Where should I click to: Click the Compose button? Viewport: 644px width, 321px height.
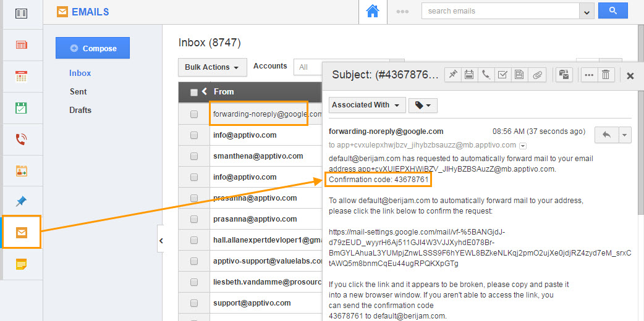pos(93,48)
